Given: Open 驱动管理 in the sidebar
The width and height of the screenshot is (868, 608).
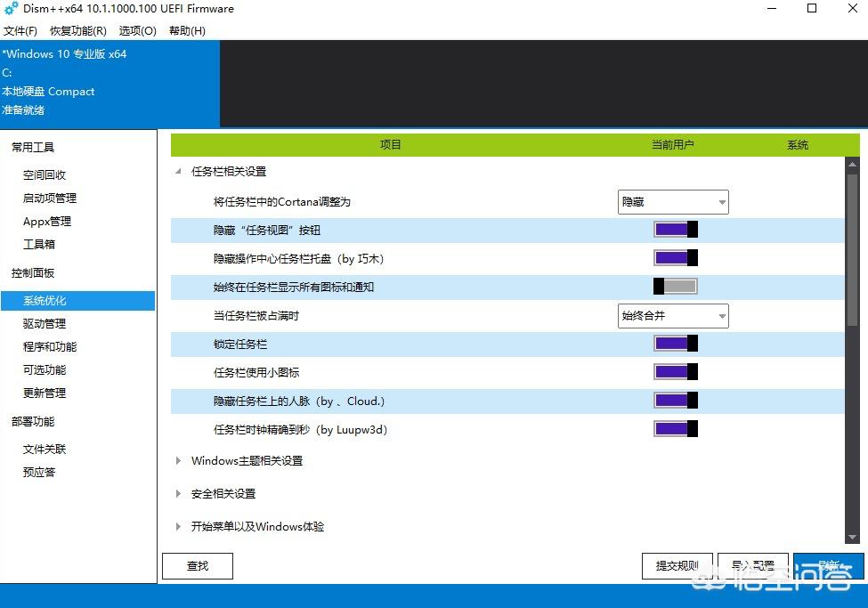Looking at the screenshot, I should point(45,324).
